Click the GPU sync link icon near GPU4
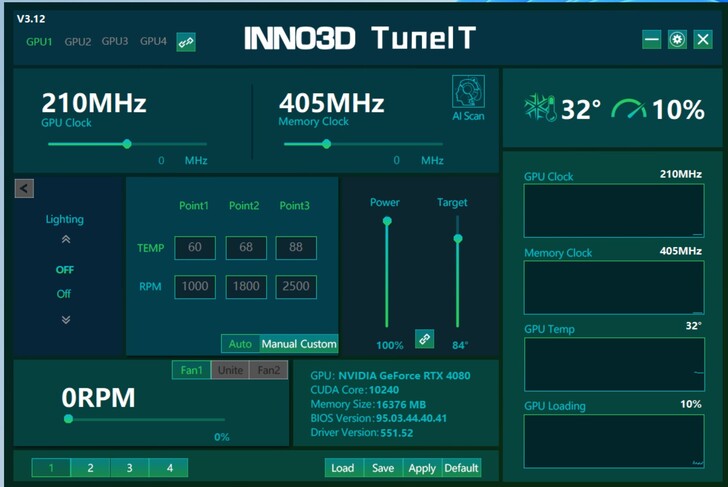This screenshot has width=728, height=487. point(186,42)
